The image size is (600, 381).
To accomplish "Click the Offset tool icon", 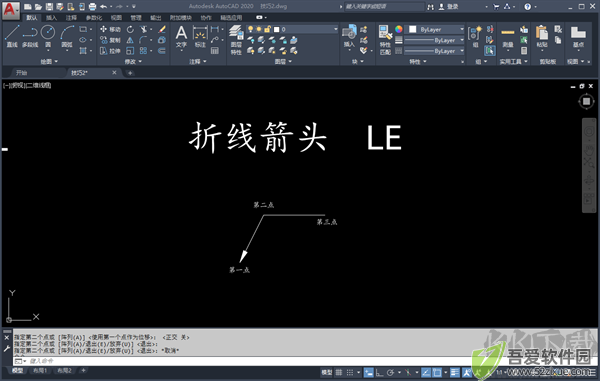I will click(x=162, y=50).
